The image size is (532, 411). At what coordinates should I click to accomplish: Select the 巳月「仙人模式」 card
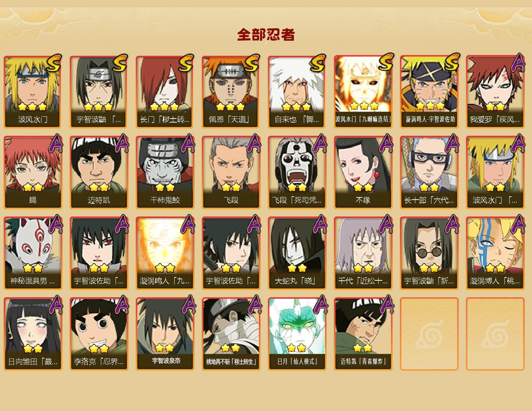(x=297, y=334)
